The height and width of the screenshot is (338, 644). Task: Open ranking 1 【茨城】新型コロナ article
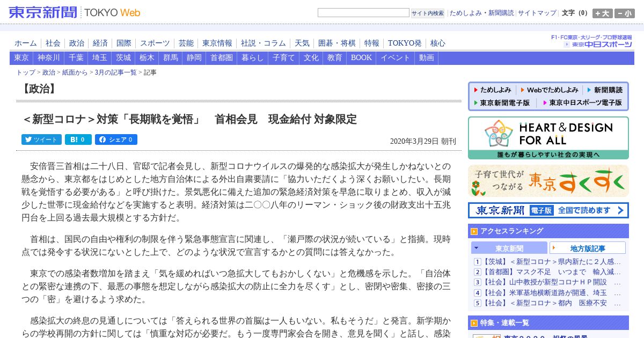(552, 262)
